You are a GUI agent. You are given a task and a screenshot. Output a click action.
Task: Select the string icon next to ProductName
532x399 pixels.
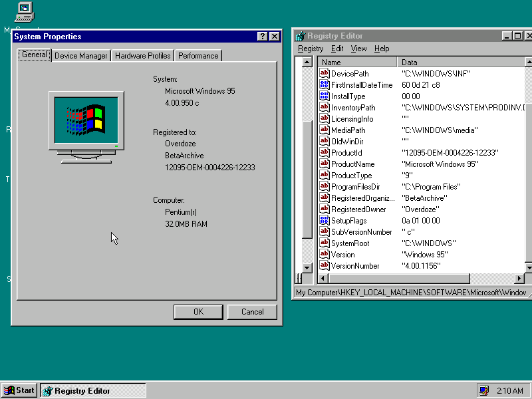tap(324, 164)
